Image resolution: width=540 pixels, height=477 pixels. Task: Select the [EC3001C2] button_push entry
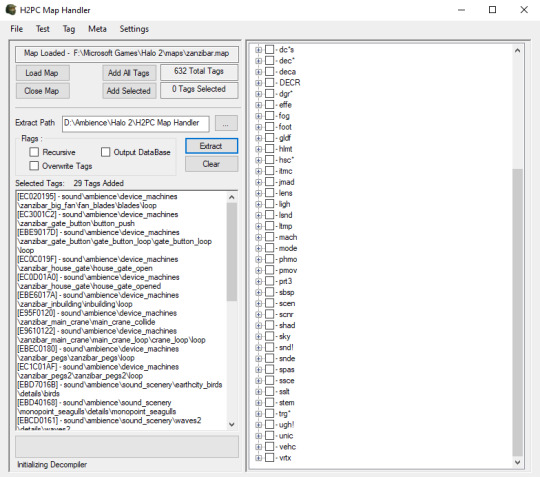(98, 219)
